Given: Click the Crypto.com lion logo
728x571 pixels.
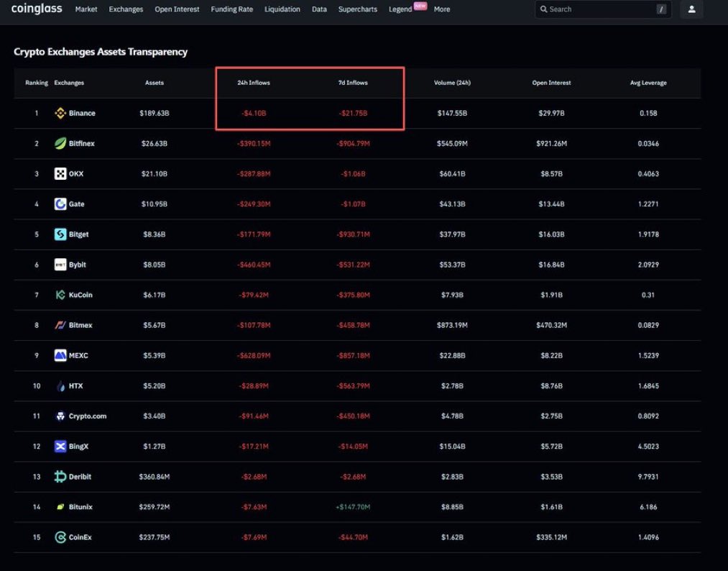Looking at the screenshot, I should (x=60, y=416).
